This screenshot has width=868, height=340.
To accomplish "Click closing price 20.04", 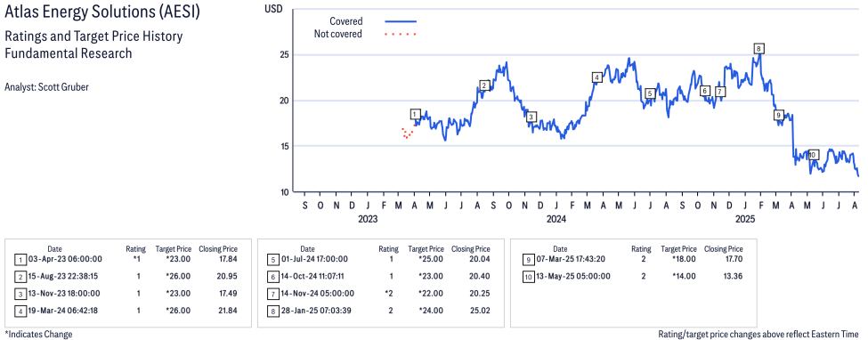I will point(479,259).
